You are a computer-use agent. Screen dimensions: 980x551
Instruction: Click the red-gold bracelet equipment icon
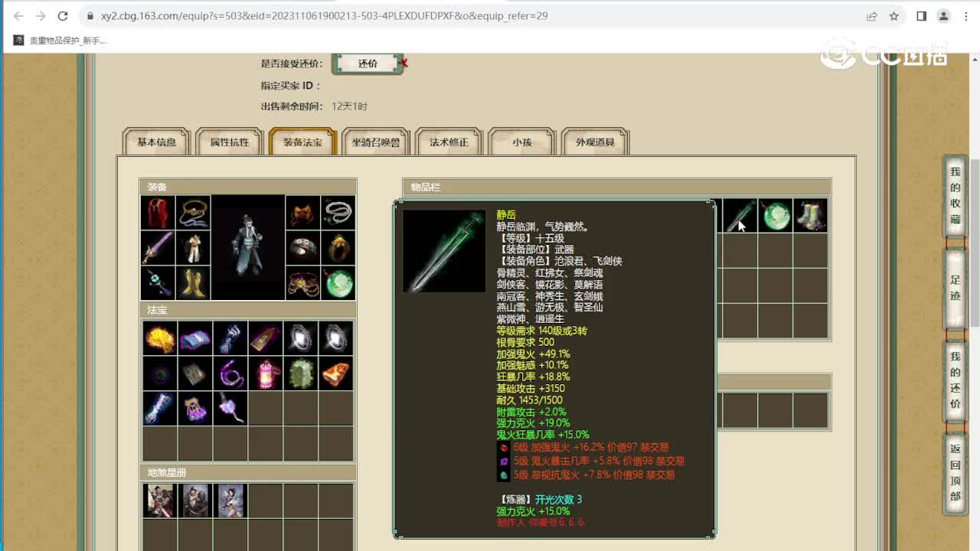point(302,283)
